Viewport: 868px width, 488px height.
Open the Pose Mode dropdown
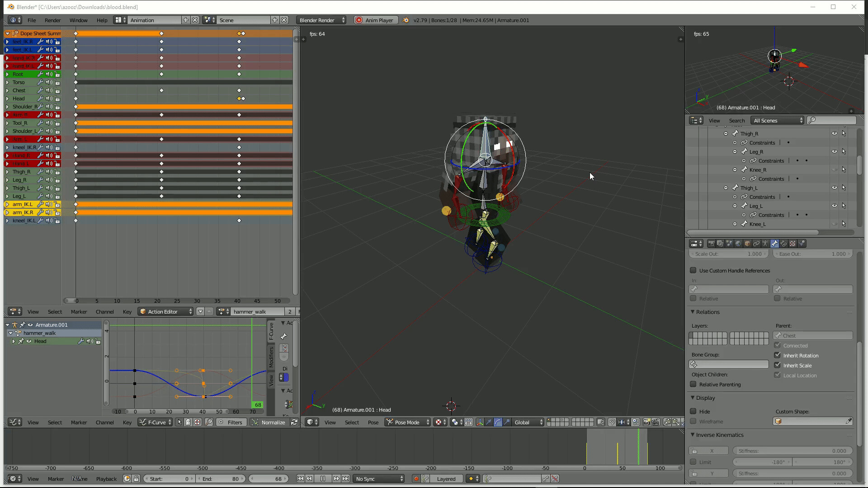pyautogui.click(x=407, y=422)
